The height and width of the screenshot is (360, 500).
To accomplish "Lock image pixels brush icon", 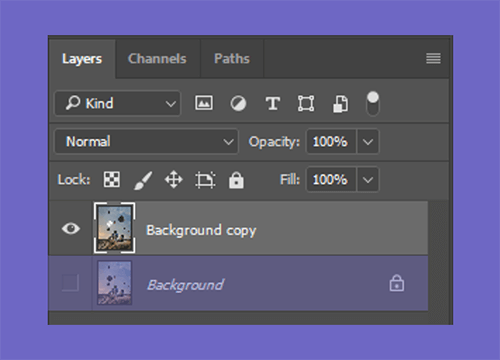I will [x=143, y=180].
